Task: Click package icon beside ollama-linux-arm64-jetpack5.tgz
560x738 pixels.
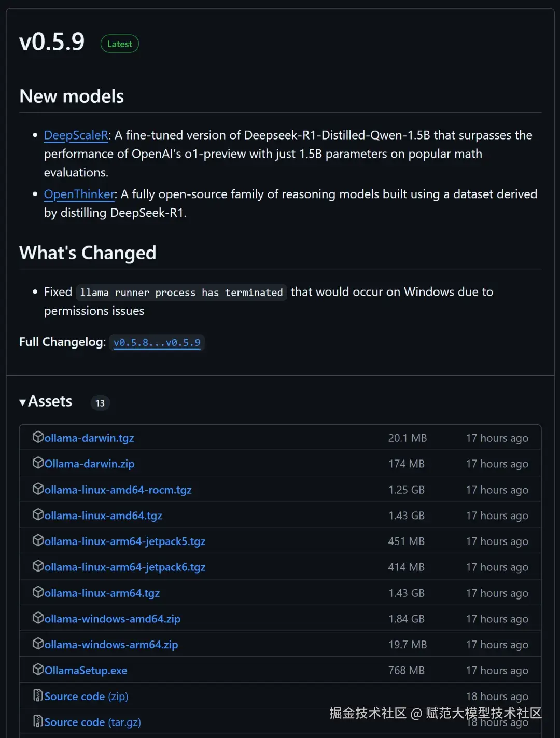Action: click(38, 540)
